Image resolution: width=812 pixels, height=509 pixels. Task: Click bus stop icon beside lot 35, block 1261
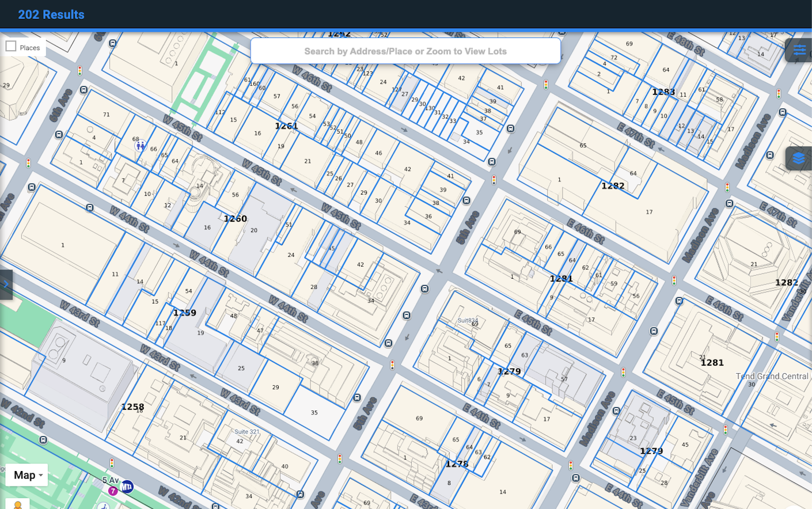pyautogui.click(x=511, y=128)
